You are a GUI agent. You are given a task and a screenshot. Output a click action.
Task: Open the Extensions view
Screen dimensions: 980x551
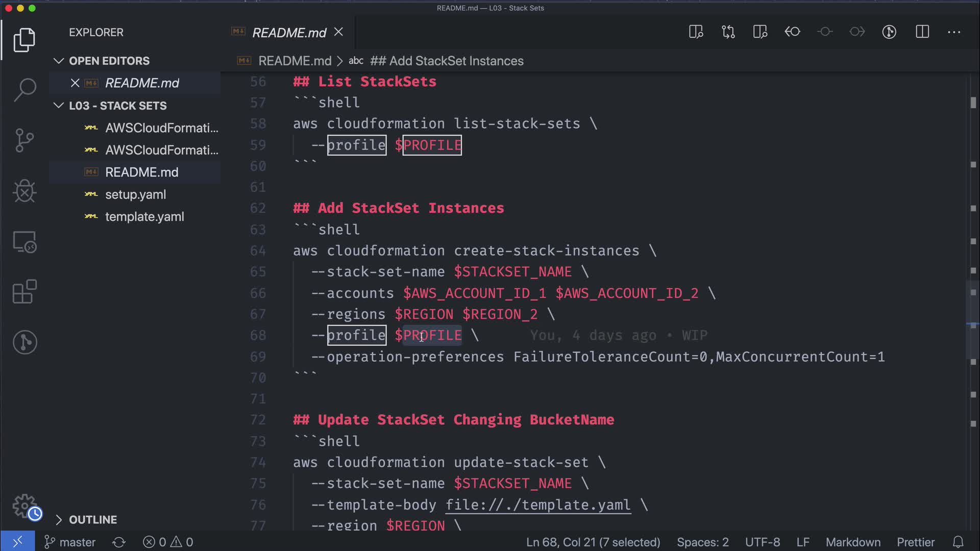(x=24, y=292)
